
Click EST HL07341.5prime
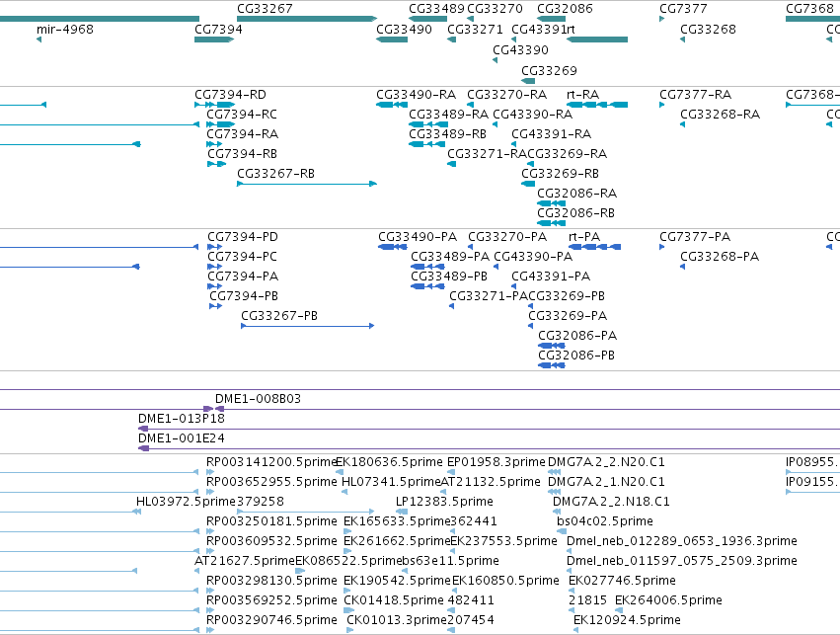pyautogui.click(x=392, y=482)
